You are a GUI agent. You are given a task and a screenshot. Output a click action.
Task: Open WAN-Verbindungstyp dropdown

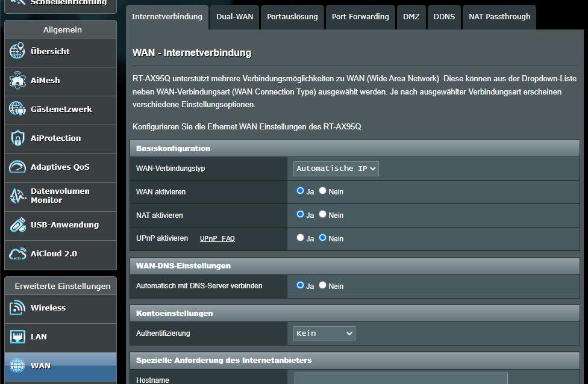pos(336,169)
